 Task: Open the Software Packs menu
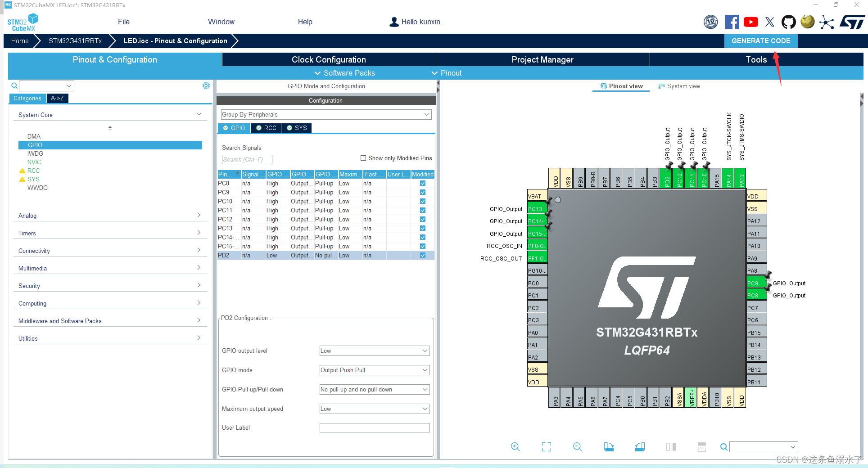pyautogui.click(x=344, y=73)
